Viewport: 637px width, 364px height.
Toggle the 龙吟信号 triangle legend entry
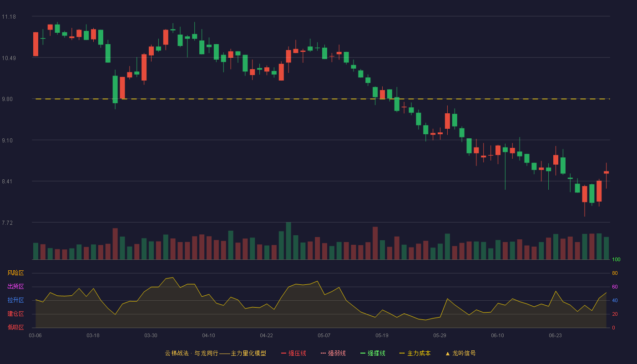[x=460, y=353]
